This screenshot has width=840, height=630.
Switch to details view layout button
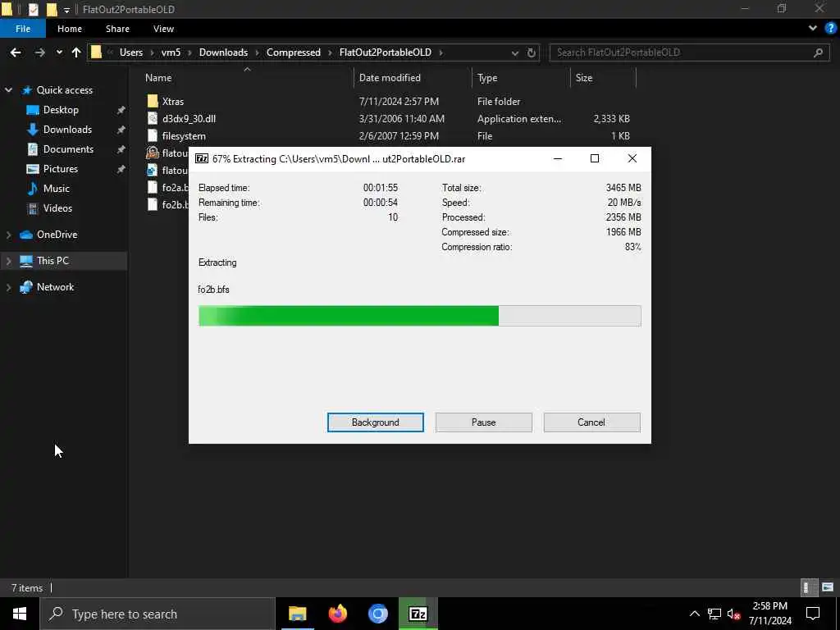click(x=807, y=587)
